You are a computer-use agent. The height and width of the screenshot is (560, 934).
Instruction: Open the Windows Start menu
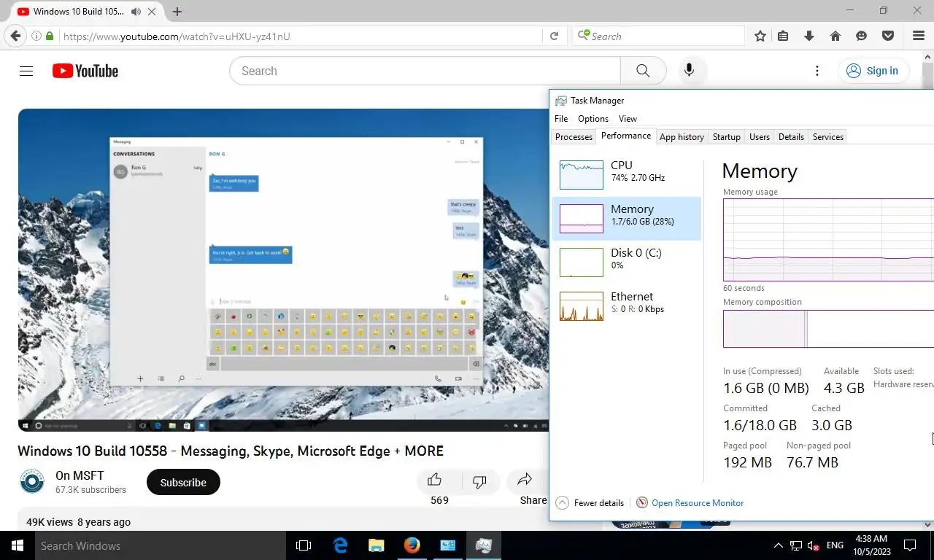coord(17,545)
